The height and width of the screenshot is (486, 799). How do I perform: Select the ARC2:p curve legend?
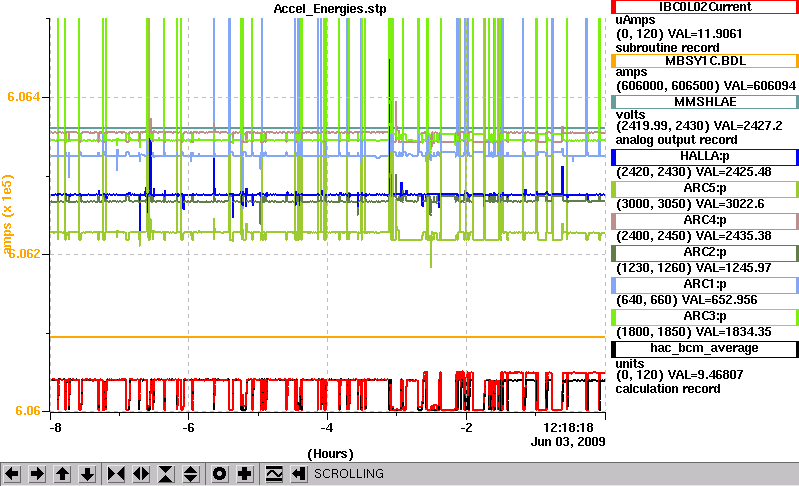[x=705, y=253]
